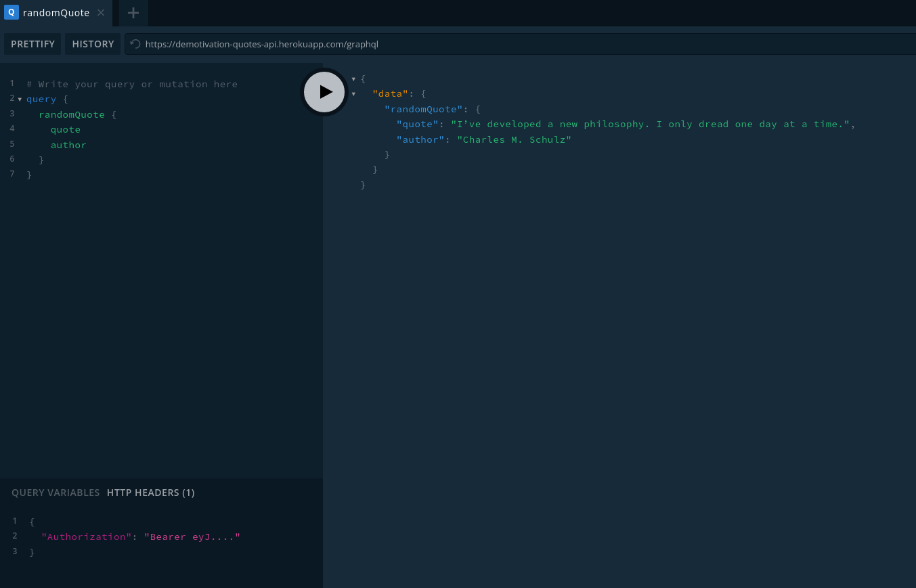Click line number 3 in headers editor
This screenshot has height=588, width=916.
pos(15,551)
